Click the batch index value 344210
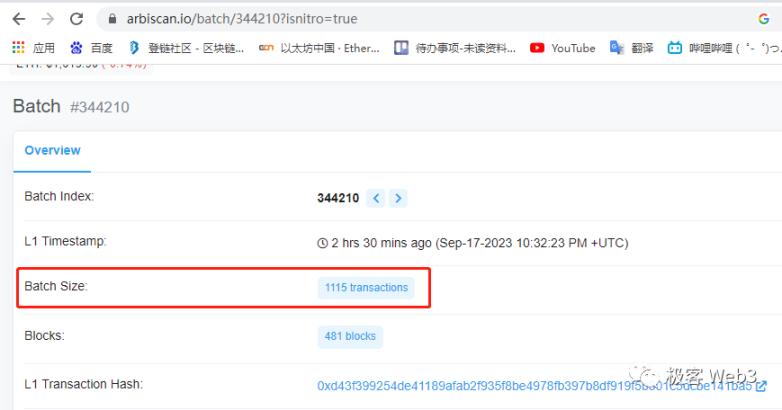782x410 pixels. 338,199
